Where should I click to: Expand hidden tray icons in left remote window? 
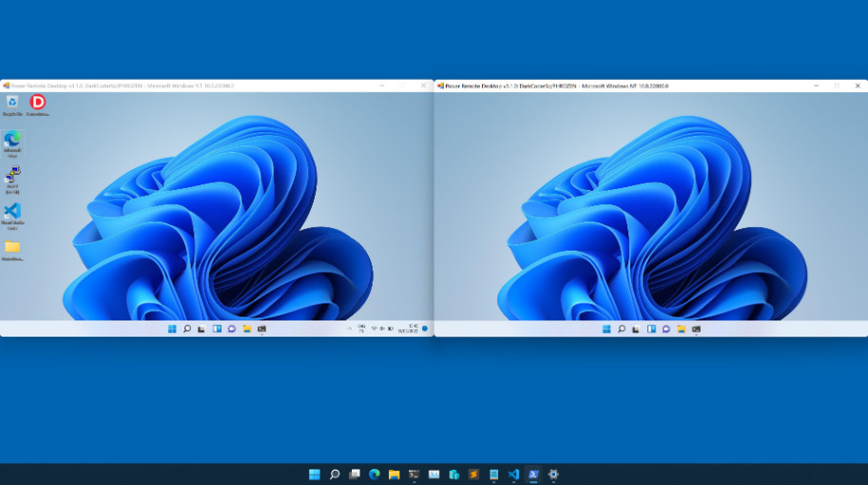(349, 329)
